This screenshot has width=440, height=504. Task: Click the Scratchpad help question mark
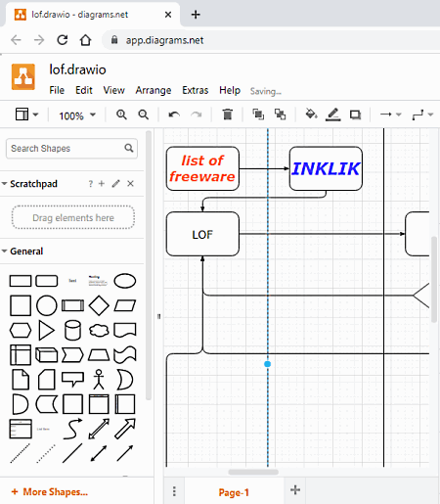[x=91, y=184]
